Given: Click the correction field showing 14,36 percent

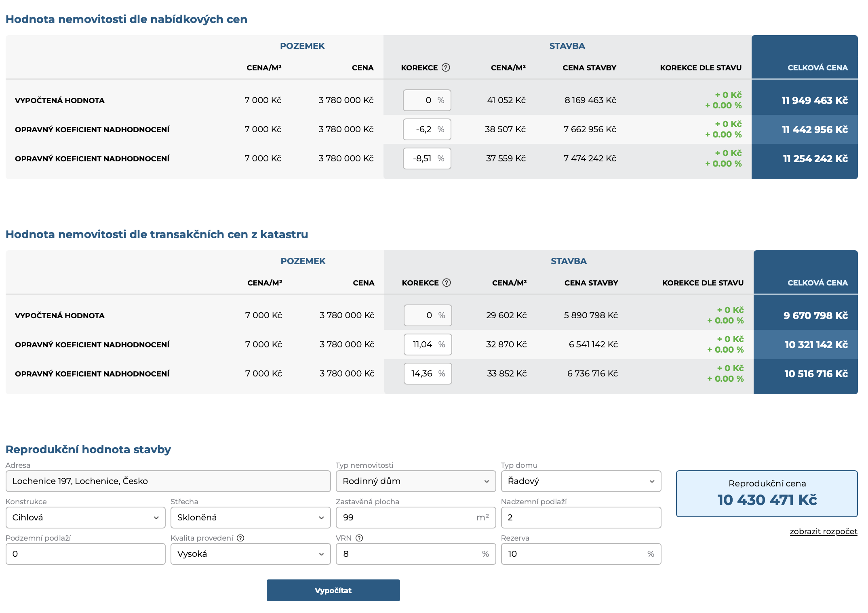Looking at the screenshot, I should 428,374.
